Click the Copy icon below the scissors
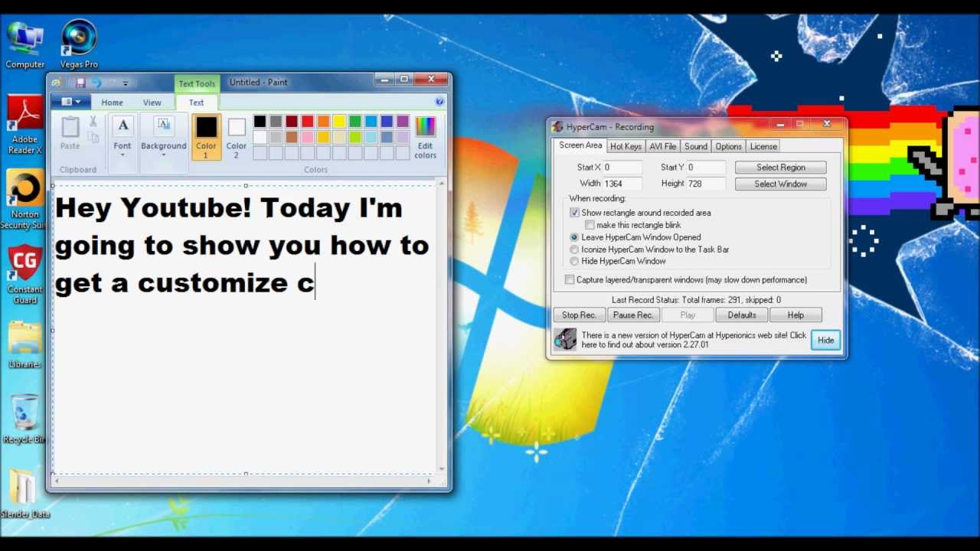 (x=93, y=138)
